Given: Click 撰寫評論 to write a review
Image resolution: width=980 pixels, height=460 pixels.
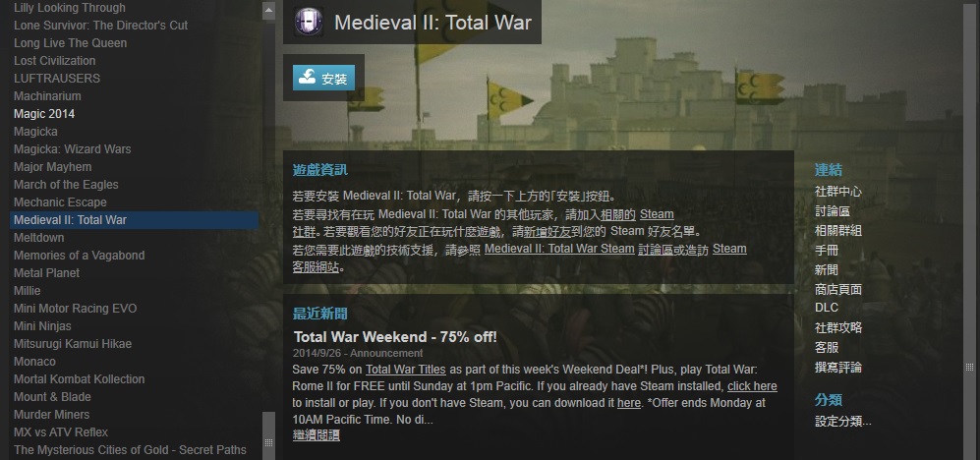Looking at the screenshot, I should (838, 367).
